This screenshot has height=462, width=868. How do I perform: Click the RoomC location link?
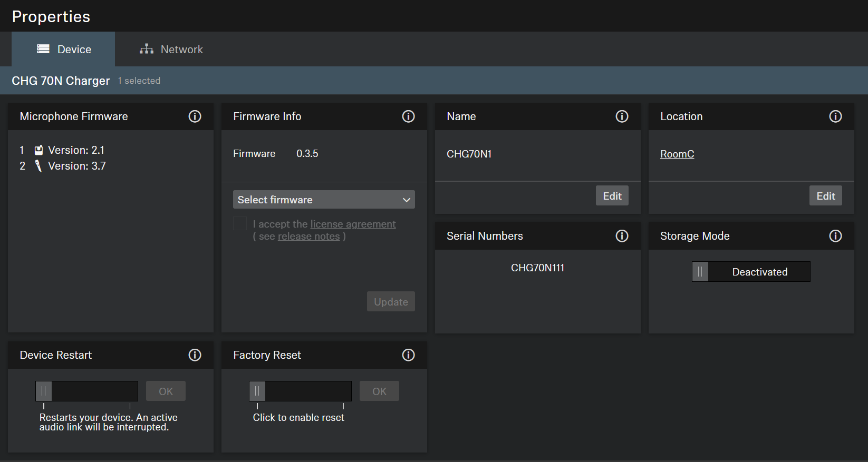point(677,154)
